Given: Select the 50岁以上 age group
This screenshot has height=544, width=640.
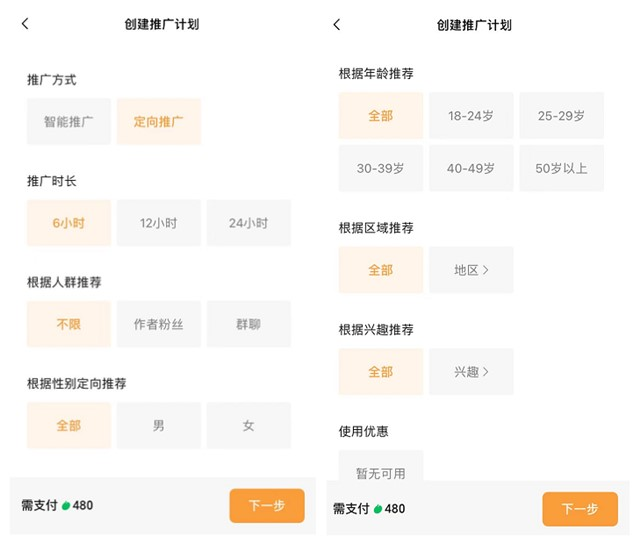Looking at the screenshot, I should tap(561, 168).
